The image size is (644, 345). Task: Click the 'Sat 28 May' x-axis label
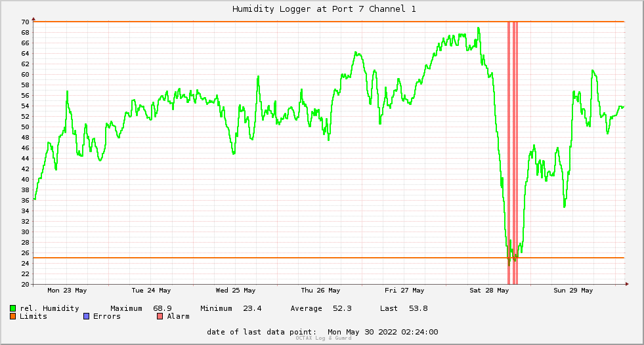[x=489, y=291]
